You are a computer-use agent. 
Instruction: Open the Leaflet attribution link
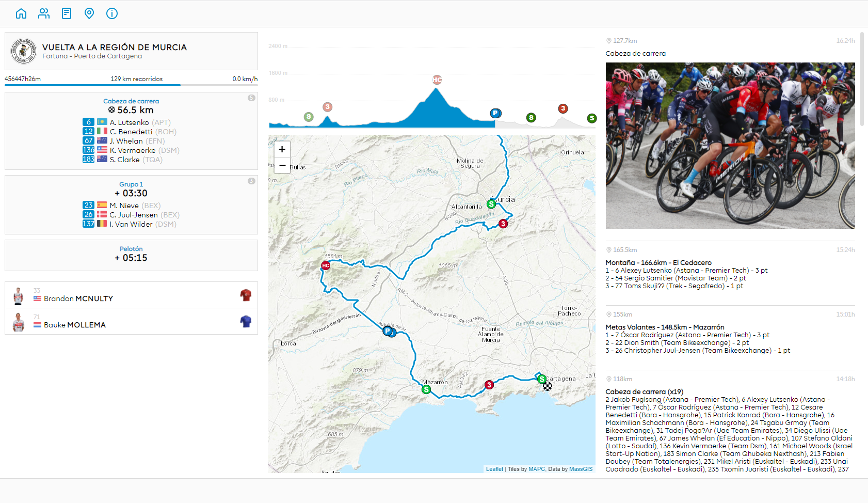point(494,469)
